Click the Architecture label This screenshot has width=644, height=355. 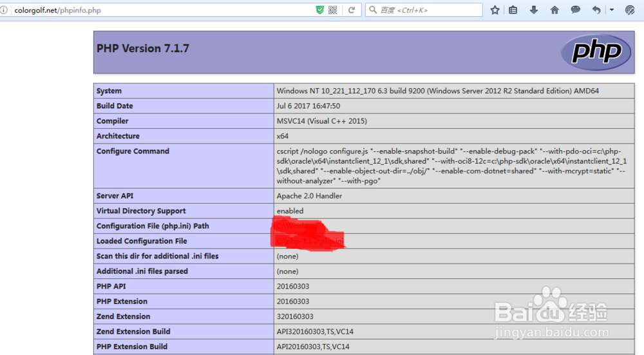pos(118,136)
